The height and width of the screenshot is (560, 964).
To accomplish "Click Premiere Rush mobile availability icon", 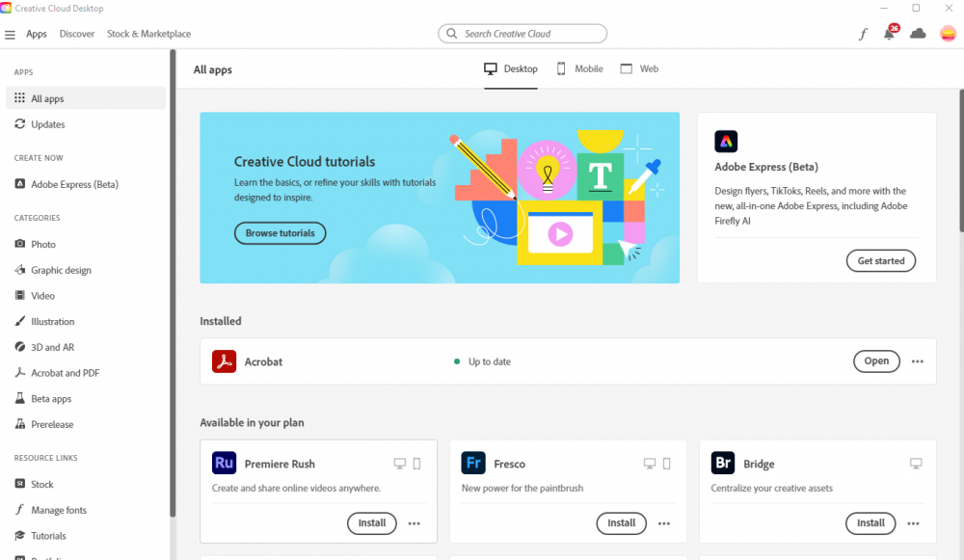I will pyautogui.click(x=416, y=464).
